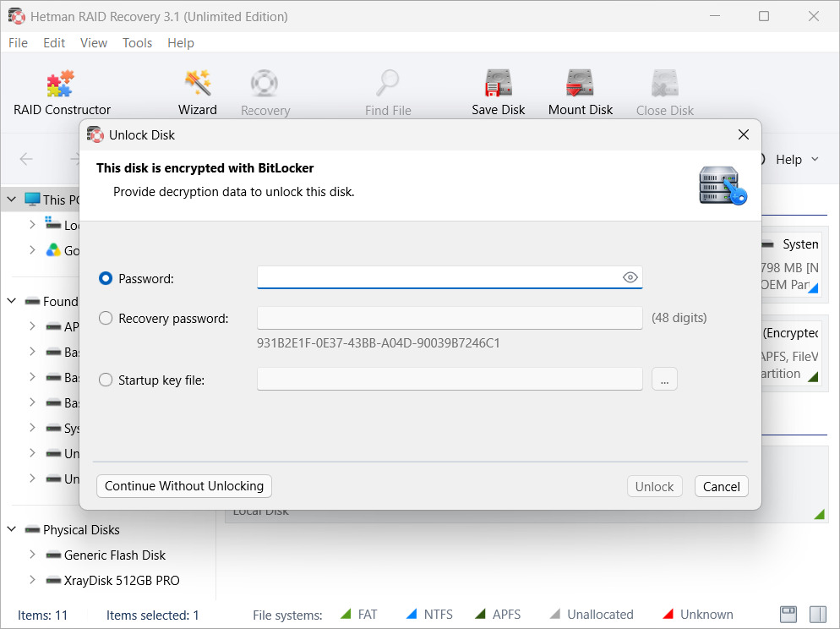Image resolution: width=840 pixels, height=629 pixels.
Task: Click the This PC computer icon
Action: [32, 200]
